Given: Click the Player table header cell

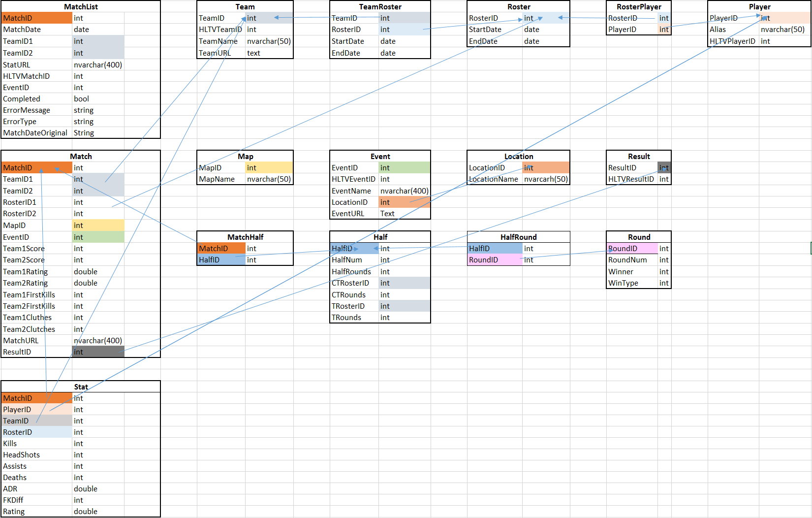Looking at the screenshot, I should point(759,7).
